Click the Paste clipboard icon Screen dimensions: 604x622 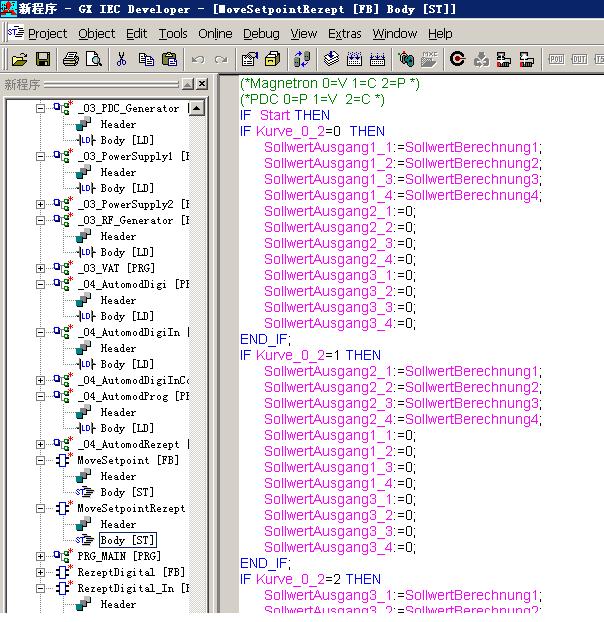pos(169,60)
